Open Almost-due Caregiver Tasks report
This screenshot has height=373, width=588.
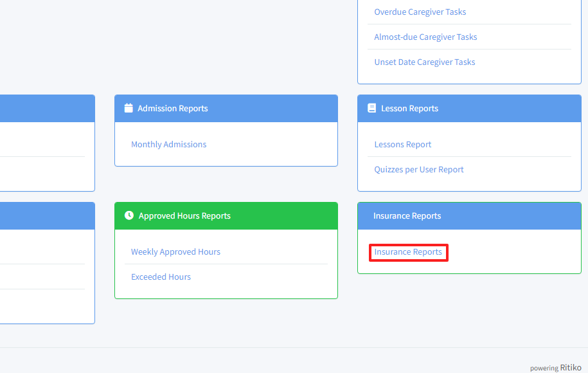pyautogui.click(x=425, y=37)
